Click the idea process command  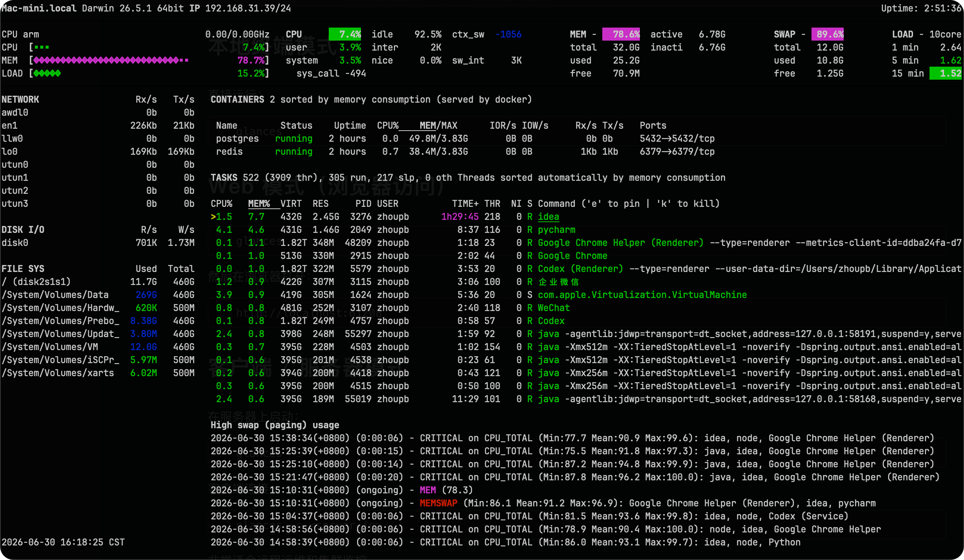pyautogui.click(x=548, y=217)
